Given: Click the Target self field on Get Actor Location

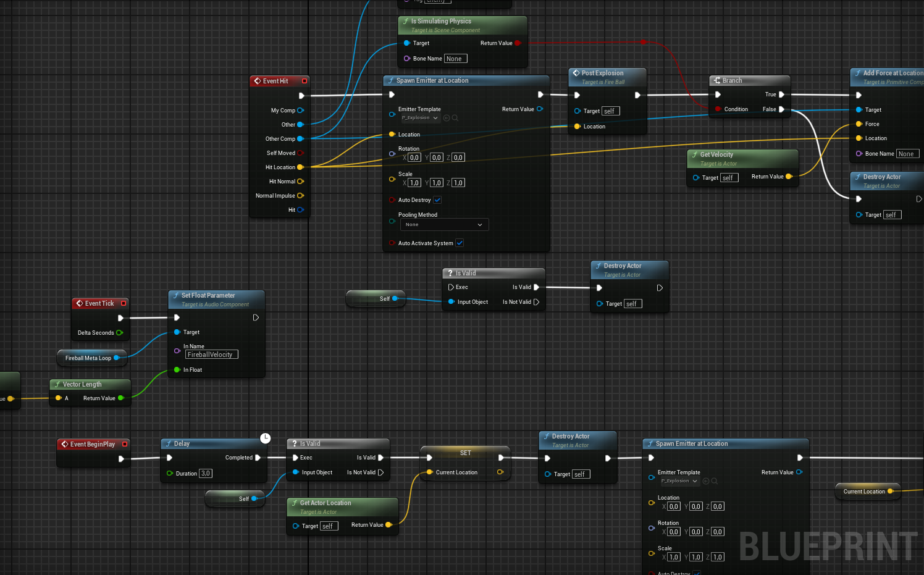Looking at the screenshot, I should point(329,526).
